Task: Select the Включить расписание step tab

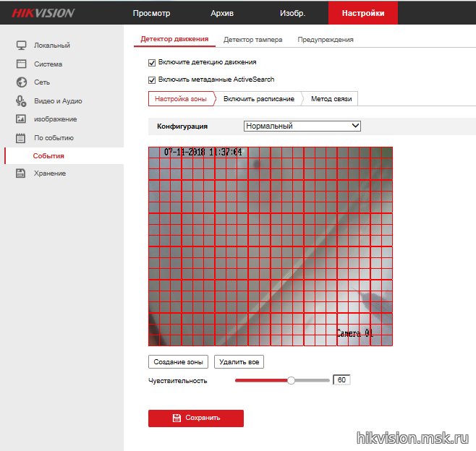Action: 259,99
